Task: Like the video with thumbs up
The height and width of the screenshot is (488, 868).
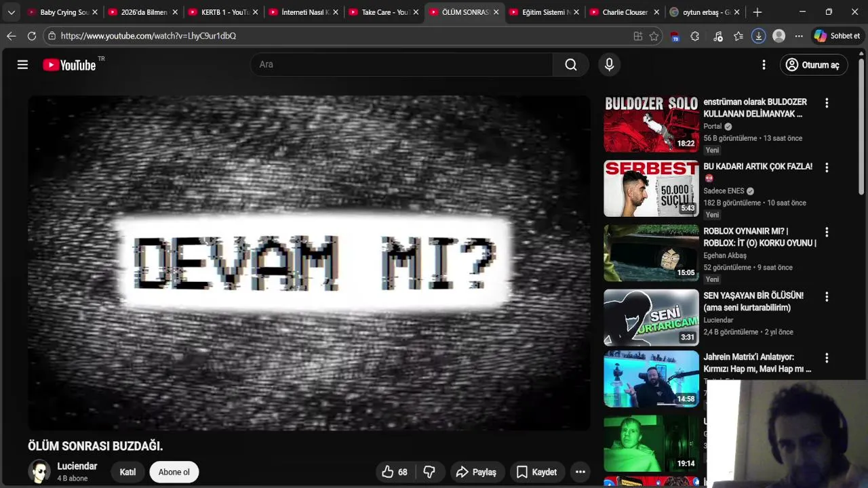Action: click(x=394, y=472)
